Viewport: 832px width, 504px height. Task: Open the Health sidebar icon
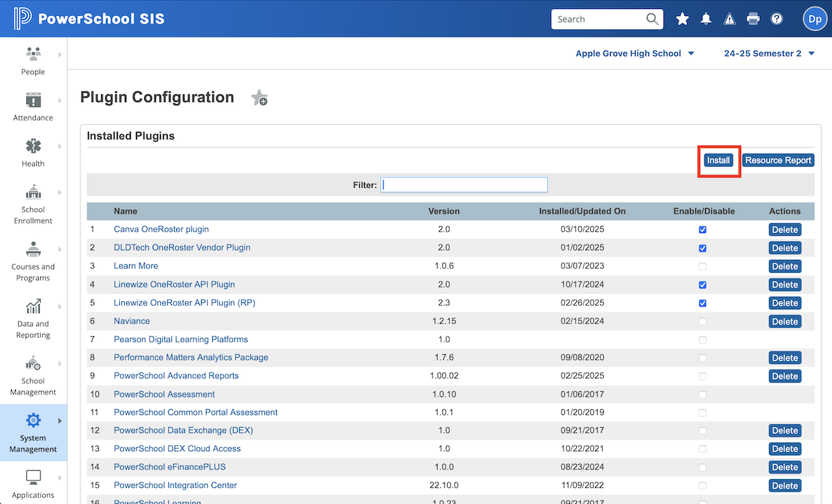coord(33,146)
